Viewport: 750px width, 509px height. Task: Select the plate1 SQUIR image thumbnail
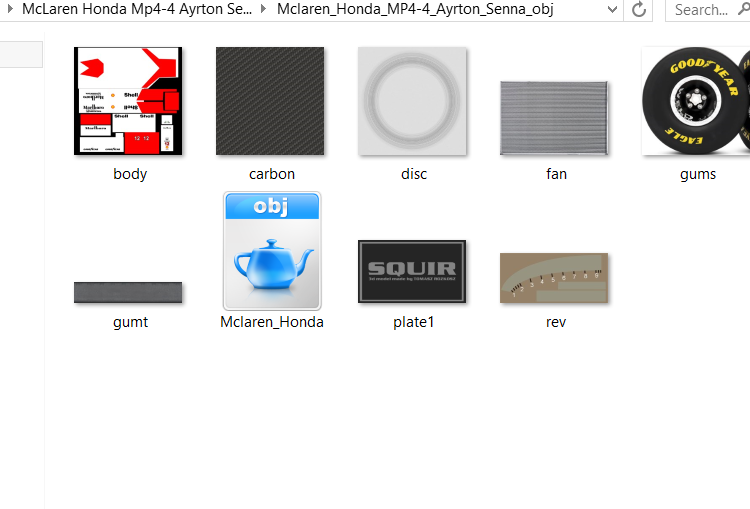pyautogui.click(x=412, y=271)
